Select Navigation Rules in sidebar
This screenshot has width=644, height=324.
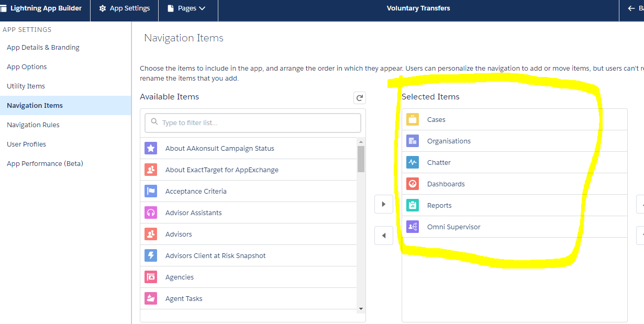[33, 125]
